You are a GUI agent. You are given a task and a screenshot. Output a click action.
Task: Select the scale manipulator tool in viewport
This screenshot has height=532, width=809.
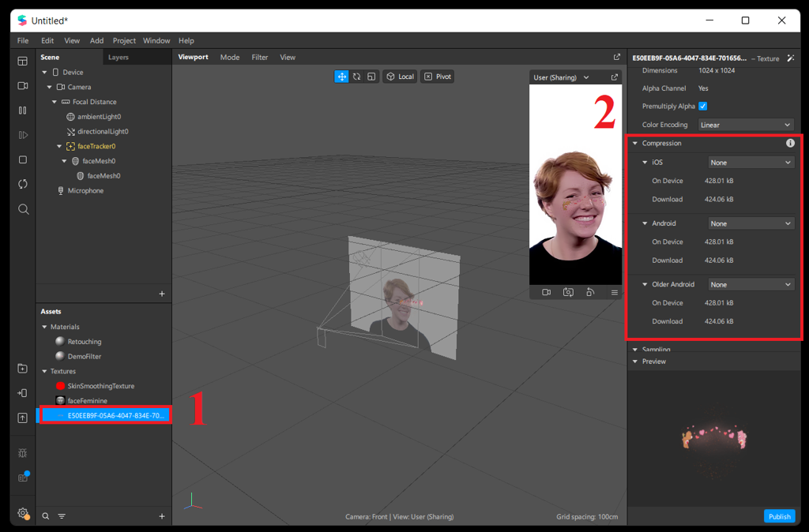371,77
